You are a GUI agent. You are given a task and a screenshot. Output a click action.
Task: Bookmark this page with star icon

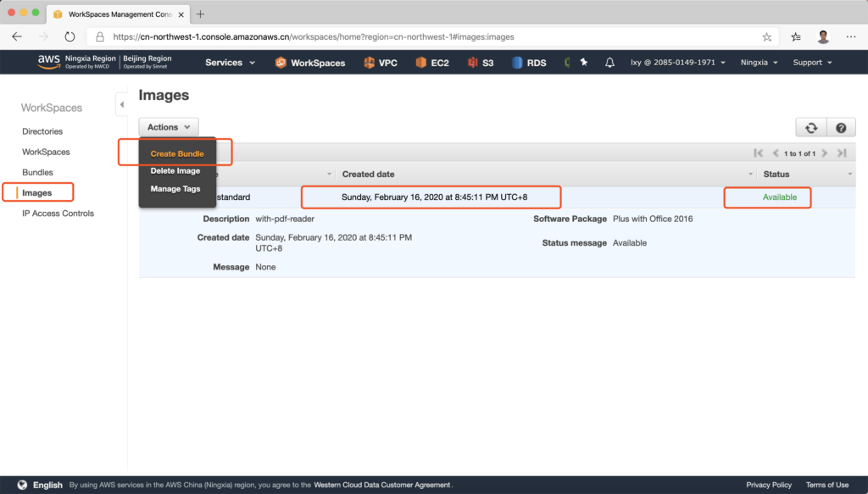(767, 37)
